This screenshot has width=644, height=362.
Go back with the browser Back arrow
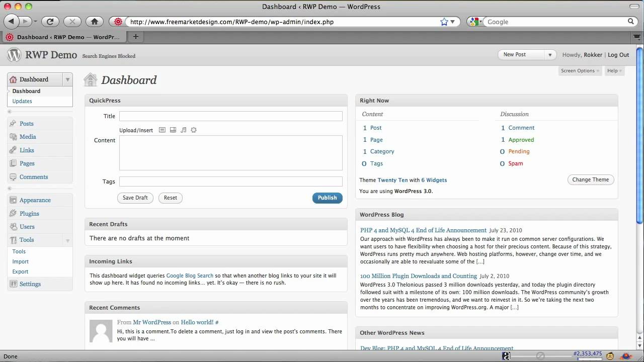[11, 22]
